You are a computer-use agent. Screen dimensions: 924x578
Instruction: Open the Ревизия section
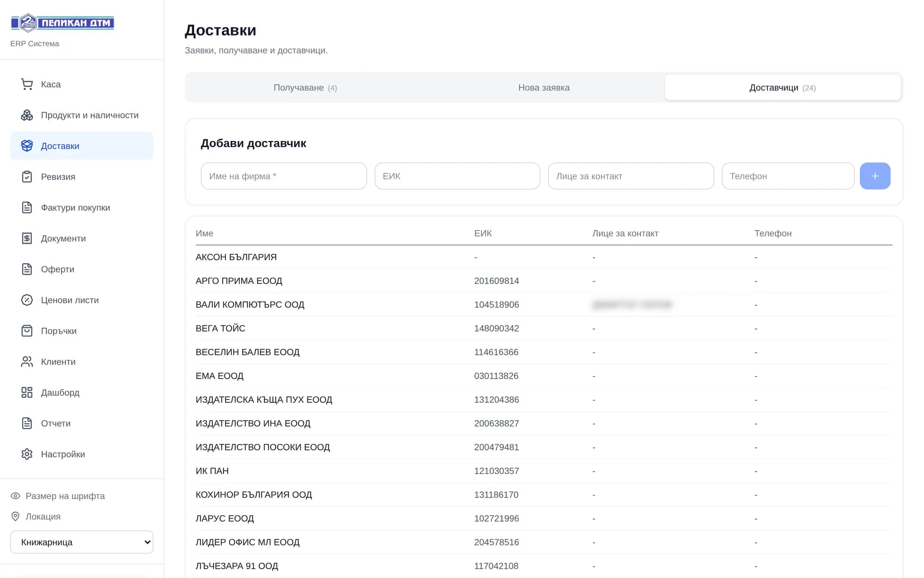(x=82, y=177)
